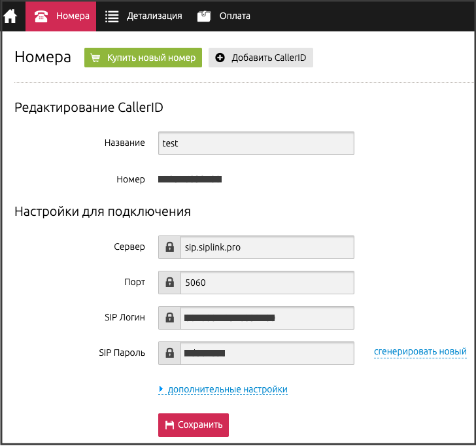Click the red telephone icon
476x448 pixels.
pyautogui.click(x=41, y=16)
